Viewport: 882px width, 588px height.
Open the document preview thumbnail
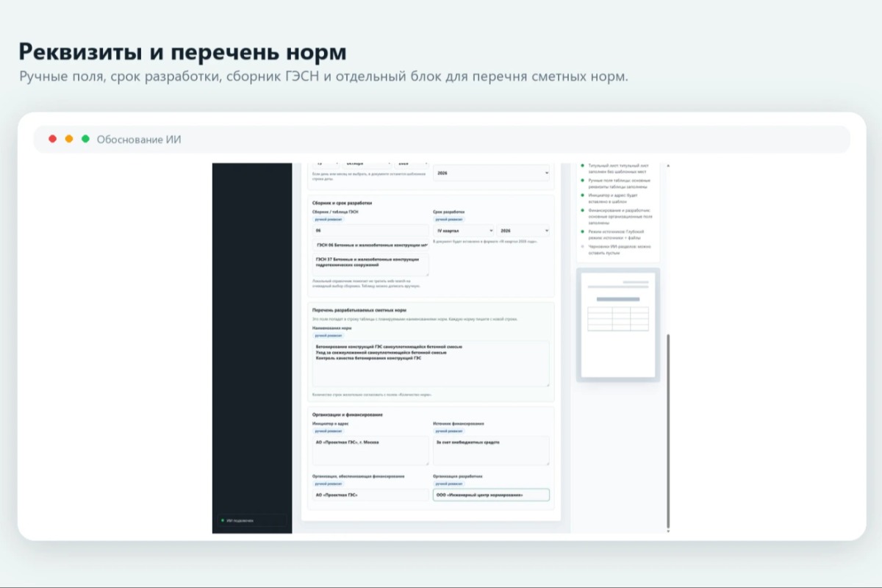(617, 324)
